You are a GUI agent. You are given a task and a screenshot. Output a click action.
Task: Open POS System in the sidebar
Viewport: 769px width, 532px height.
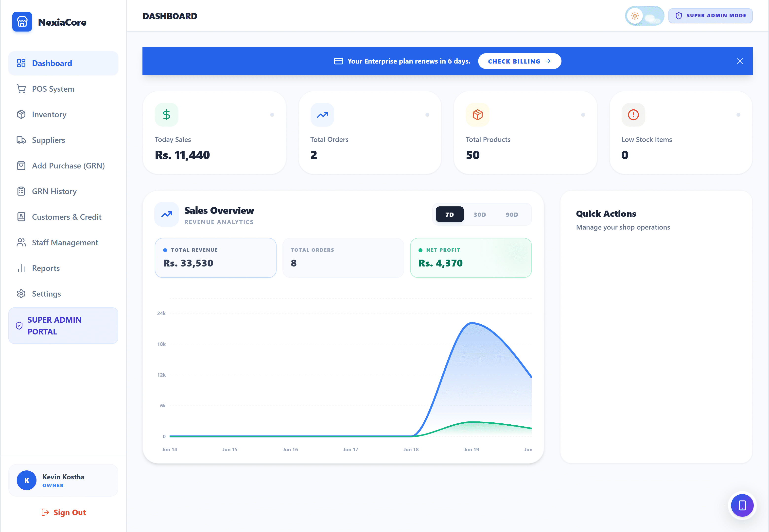pos(63,89)
